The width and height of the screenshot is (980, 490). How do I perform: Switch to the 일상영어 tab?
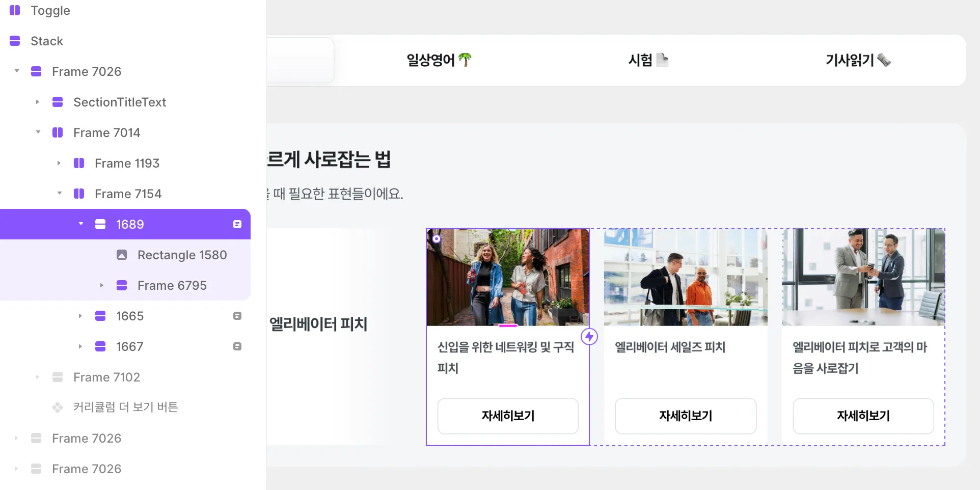click(439, 60)
